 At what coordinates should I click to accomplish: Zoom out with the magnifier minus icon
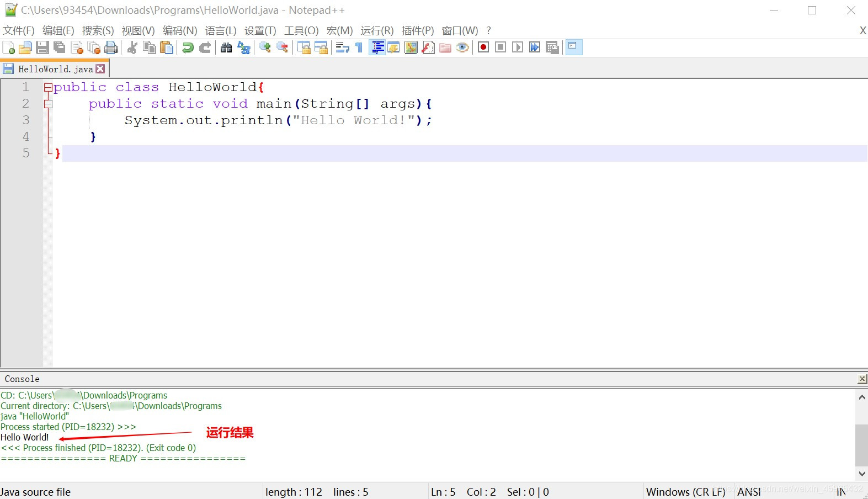click(x=282, y=47)
